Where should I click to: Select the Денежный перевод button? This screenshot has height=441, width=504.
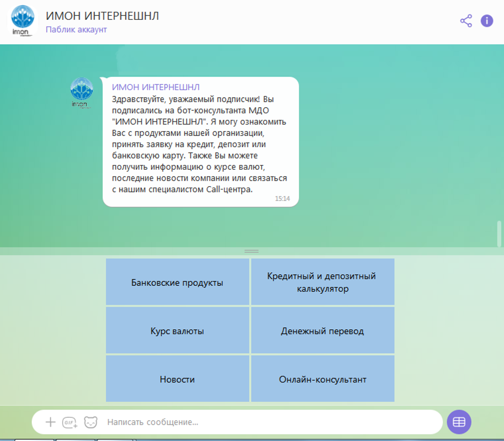(322, 331)
